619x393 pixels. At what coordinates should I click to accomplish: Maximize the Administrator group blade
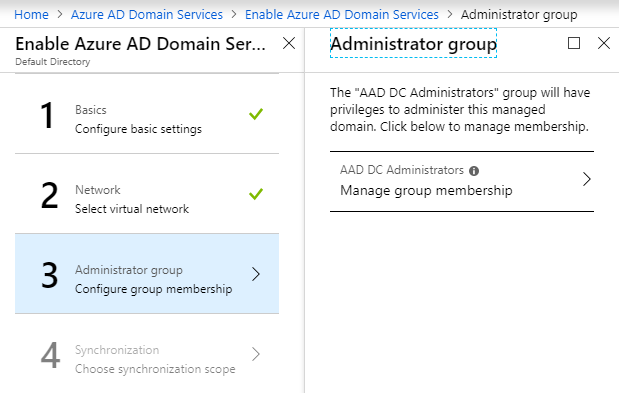[x=574, y=43]
